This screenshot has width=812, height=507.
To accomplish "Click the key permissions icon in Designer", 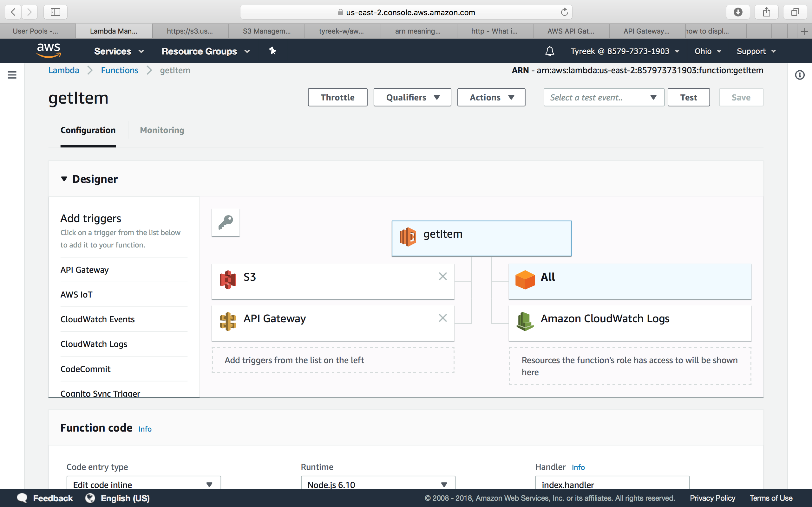I will click(226, 222).
